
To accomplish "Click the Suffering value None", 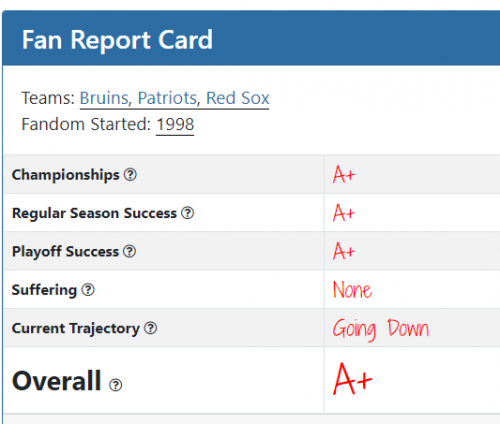I will [352, 290].
